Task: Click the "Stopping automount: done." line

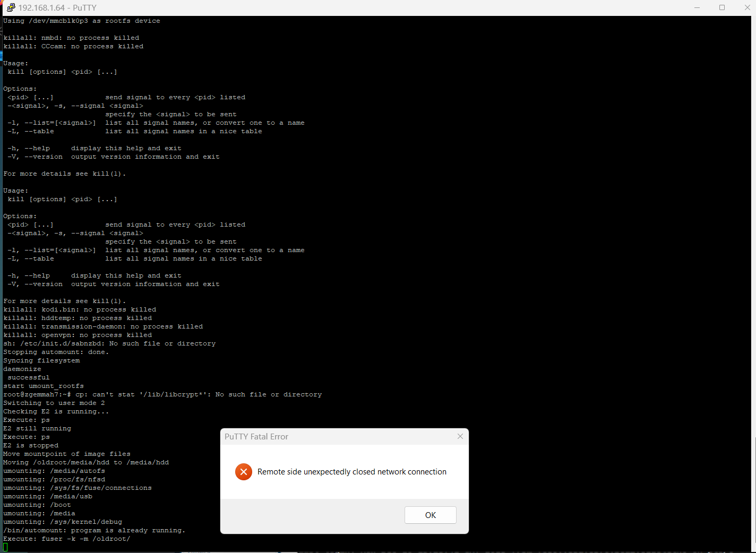Action: tap(56, 352)
